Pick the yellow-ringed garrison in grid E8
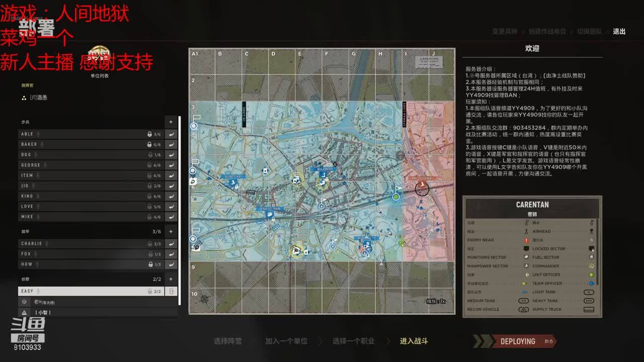644x362 pixels. 297,250
